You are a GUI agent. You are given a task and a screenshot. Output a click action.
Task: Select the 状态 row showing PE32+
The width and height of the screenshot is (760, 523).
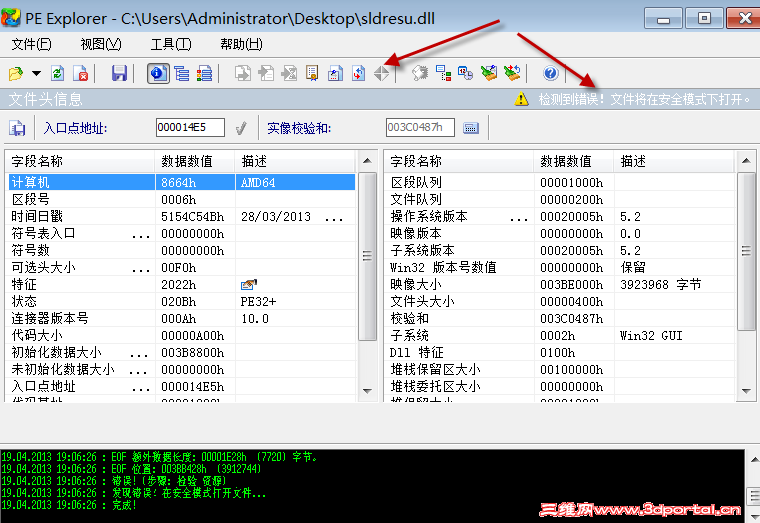[182, 301]
